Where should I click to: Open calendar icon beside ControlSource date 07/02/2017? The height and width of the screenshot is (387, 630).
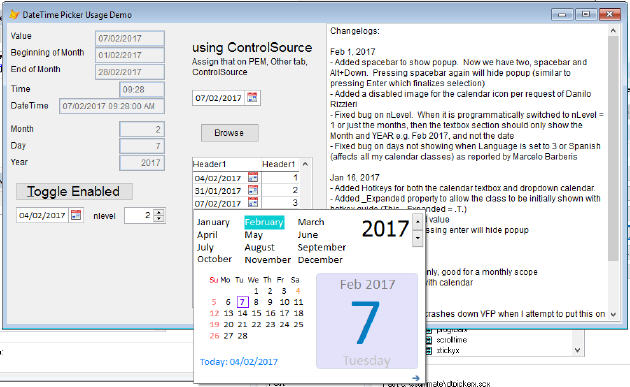(x=252, y=98)
